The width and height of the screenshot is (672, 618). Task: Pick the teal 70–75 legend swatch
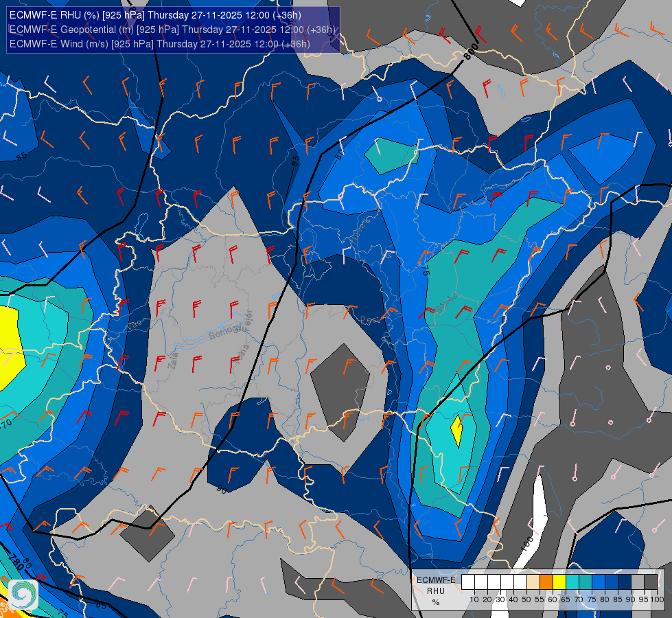coord(586,582)
